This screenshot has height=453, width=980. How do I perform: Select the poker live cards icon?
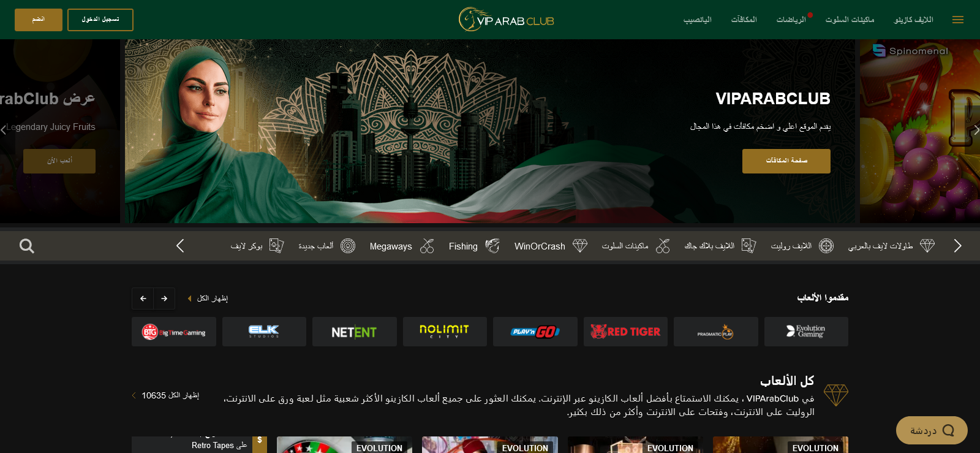276,246
